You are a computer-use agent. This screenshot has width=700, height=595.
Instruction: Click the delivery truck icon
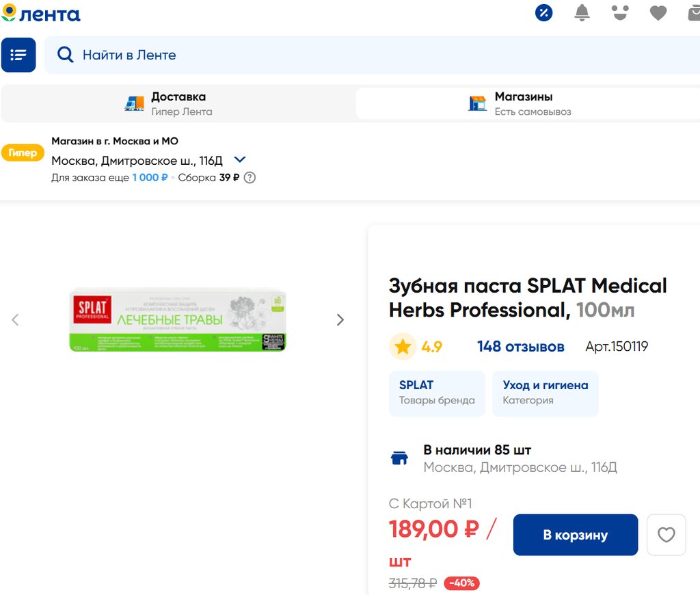pyautogui.click(x=135, y=104)
